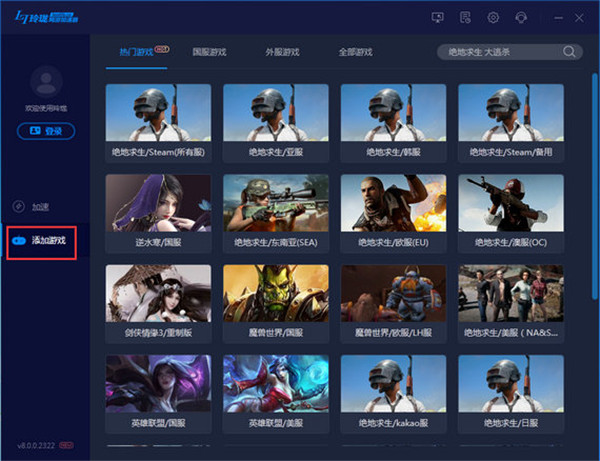This screenshot has width=600, height=461.
Task: Click the 登录 login button
Action: (46, 131)
